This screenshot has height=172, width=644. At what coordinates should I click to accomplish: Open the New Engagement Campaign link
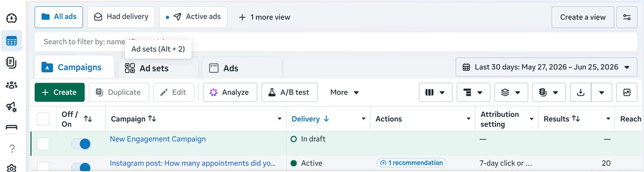(158, 139)
